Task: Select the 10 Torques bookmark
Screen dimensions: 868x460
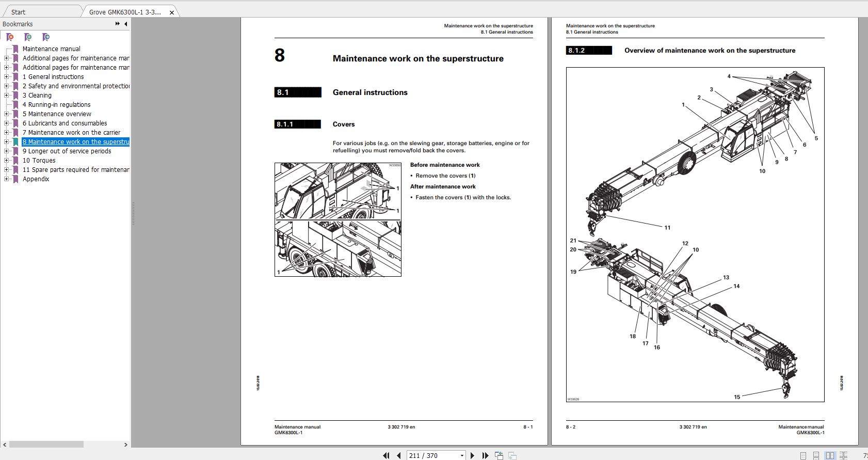Action: [39, 161]
